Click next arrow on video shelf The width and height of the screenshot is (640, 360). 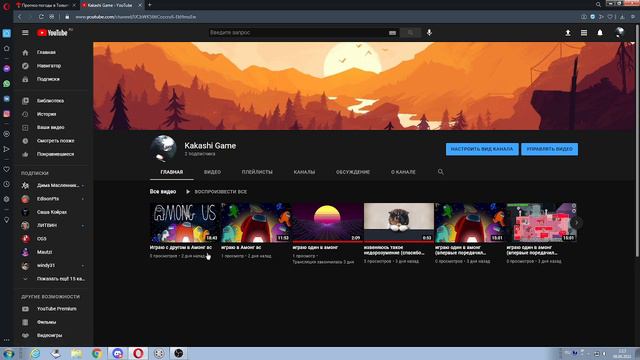[x=576, y=223]
